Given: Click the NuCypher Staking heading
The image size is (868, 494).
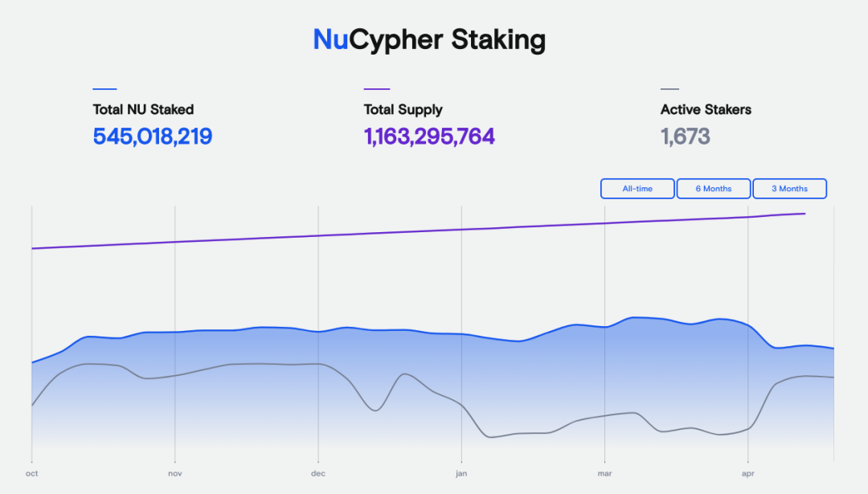Looking at the screenshot, I should pyautogui.click(x=429, y=40).
